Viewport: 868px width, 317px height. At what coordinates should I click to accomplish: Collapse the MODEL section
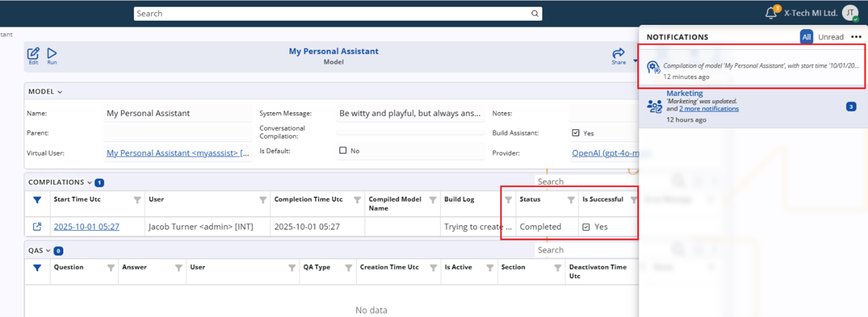click(60, 92)
